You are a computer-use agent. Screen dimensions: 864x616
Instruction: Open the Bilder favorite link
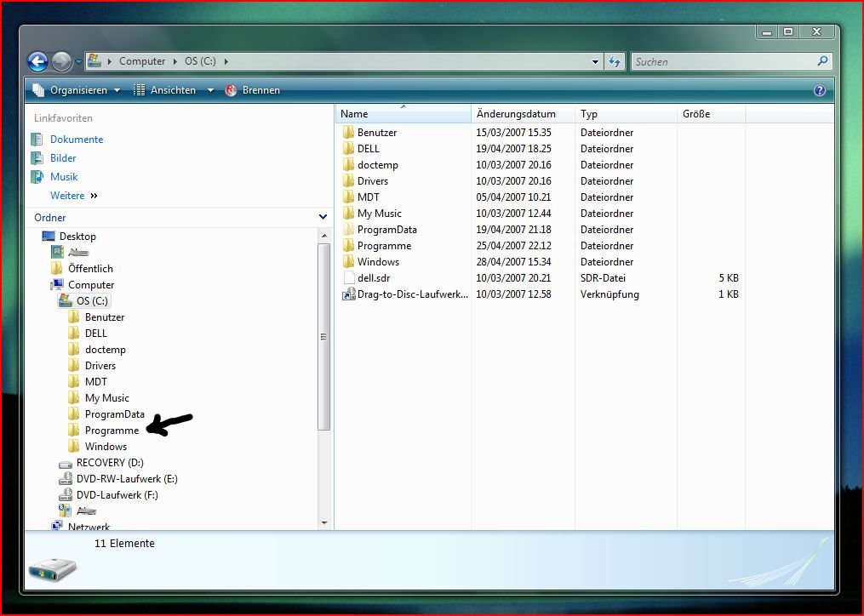(63, 158)
